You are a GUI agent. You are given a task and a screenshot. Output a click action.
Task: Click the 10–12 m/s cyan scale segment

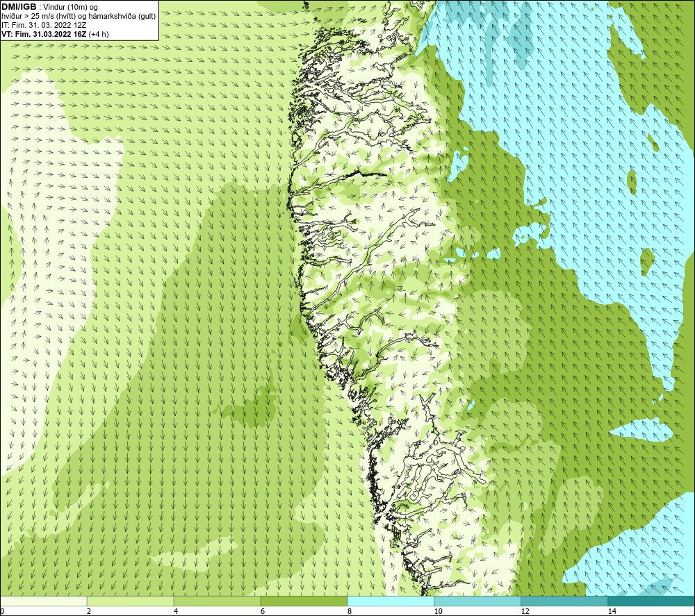[x=478, y=601]
